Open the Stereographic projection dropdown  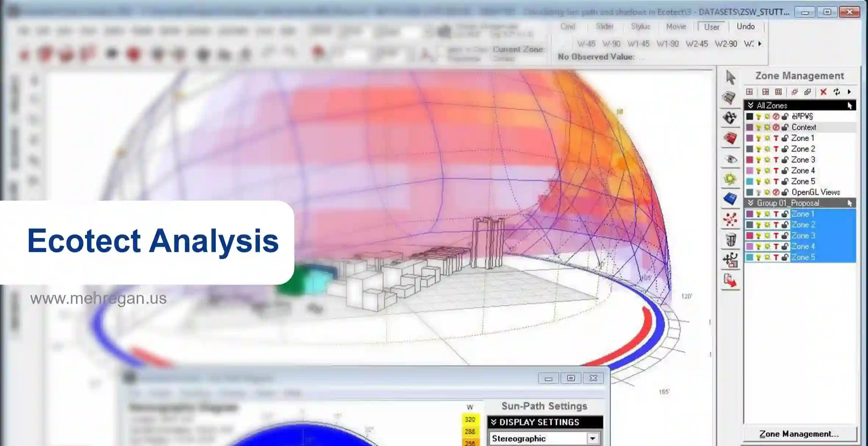click(x=592, y=438)
